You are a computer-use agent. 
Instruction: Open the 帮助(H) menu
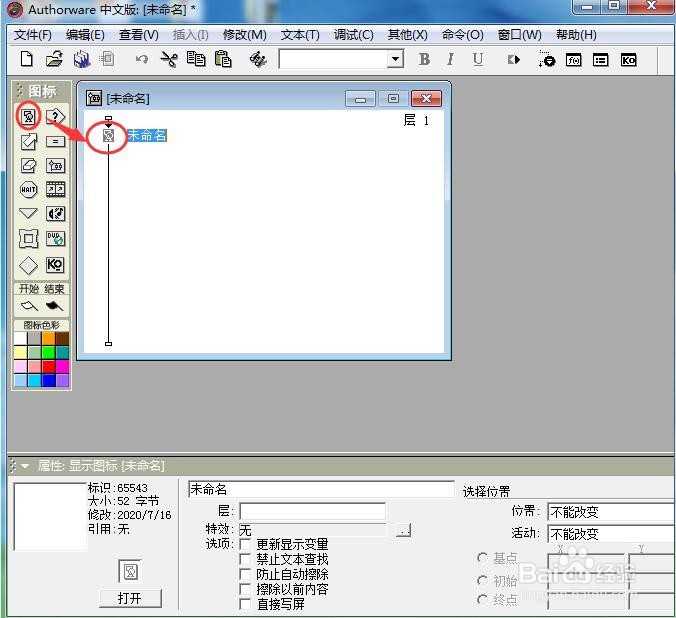coord(576,35)
